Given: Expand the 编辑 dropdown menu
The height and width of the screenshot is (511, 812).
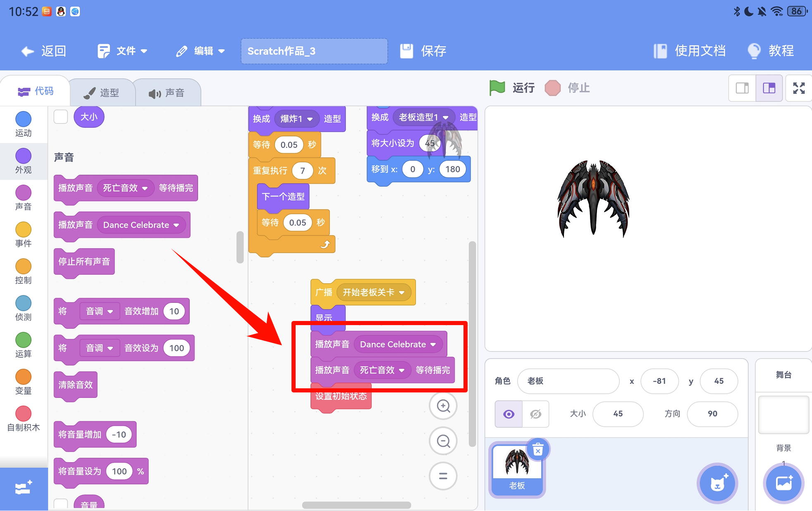Looking at the screenshot, I should pos(201,51).
